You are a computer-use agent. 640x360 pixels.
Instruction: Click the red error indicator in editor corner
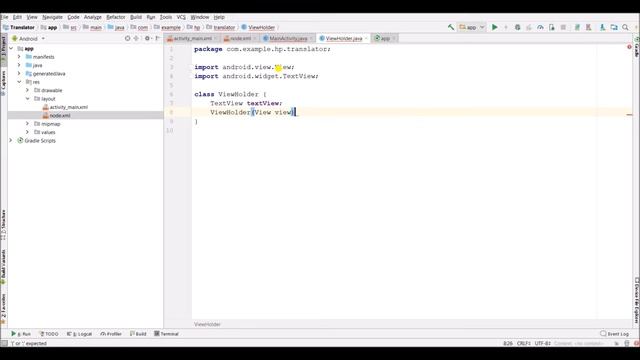pyautogui.click(x=629, y=47)
